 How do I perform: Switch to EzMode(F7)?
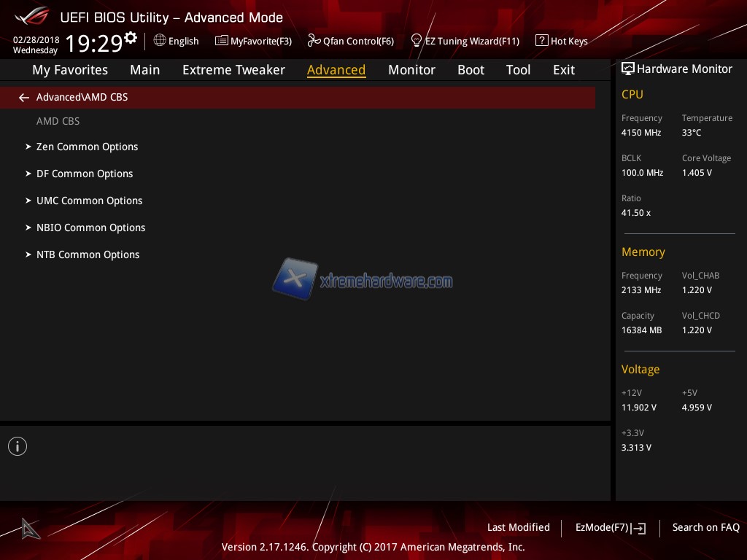610,528
